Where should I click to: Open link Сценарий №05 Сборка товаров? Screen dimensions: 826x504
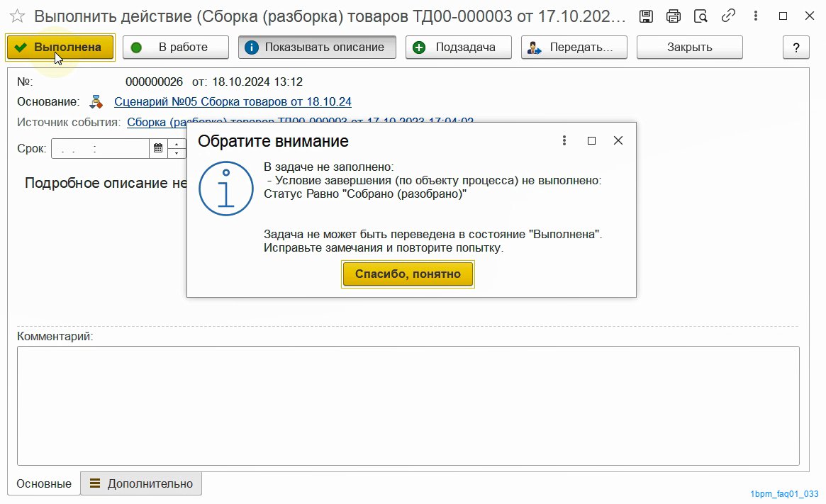pos(233,102)
